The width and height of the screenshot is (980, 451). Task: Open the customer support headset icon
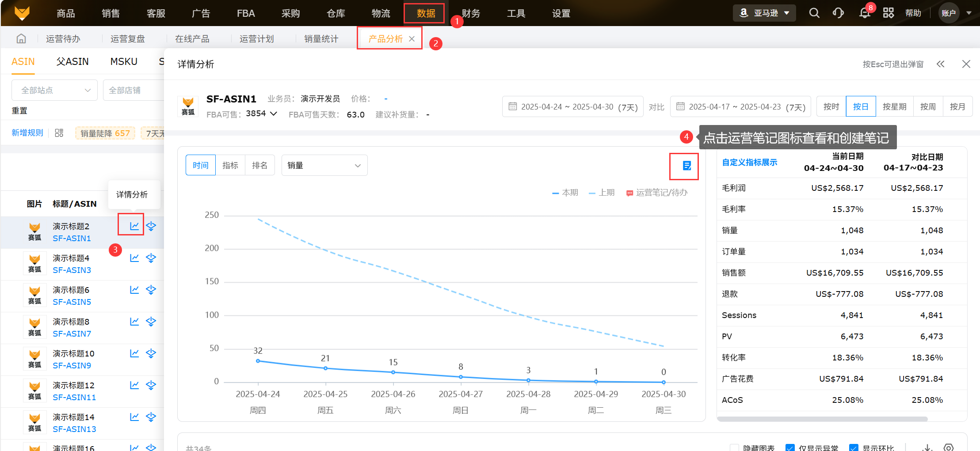(838, 13)
